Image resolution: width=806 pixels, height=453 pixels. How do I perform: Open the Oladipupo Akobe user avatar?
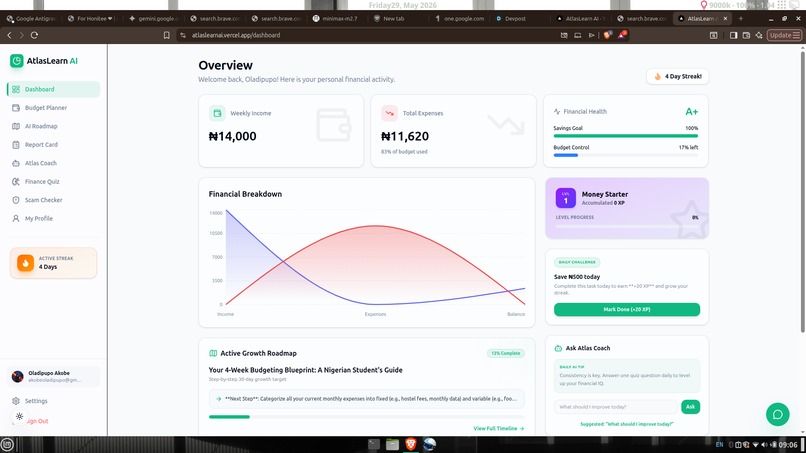(17, 376)
